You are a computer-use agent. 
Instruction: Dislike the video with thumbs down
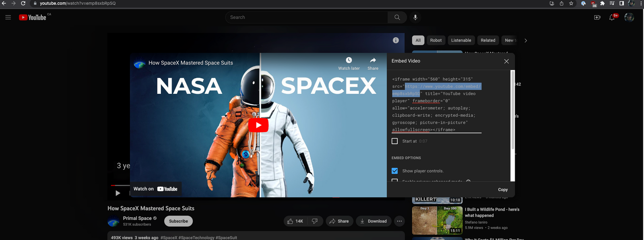pyautogui.click(x=315, y=221)
